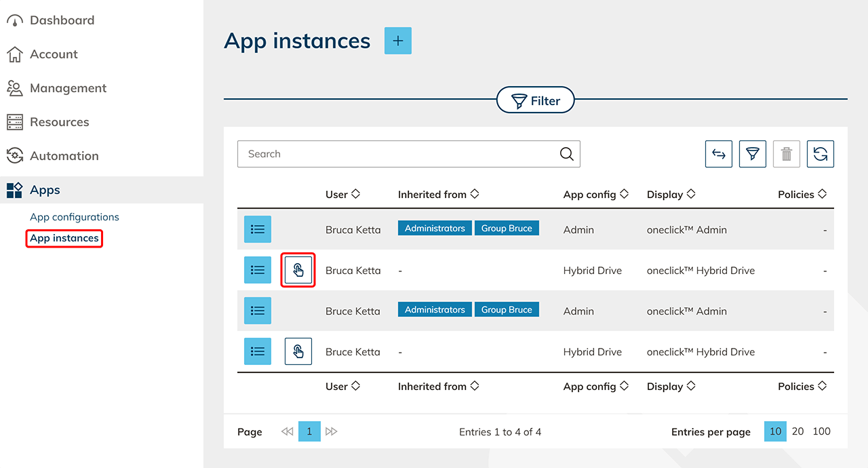Expand the Filter panel
868x468 pixels.
click(535, 101)
